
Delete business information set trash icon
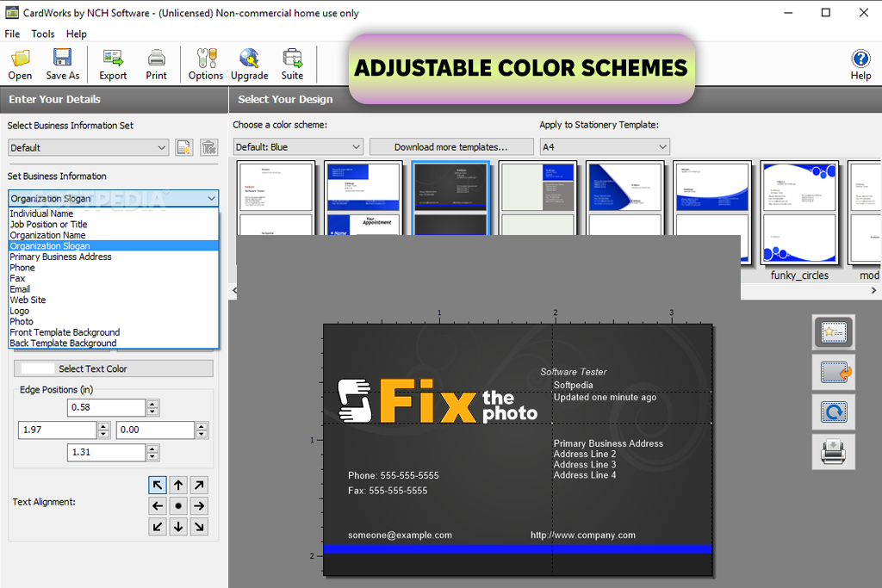(x=208, y=147)
